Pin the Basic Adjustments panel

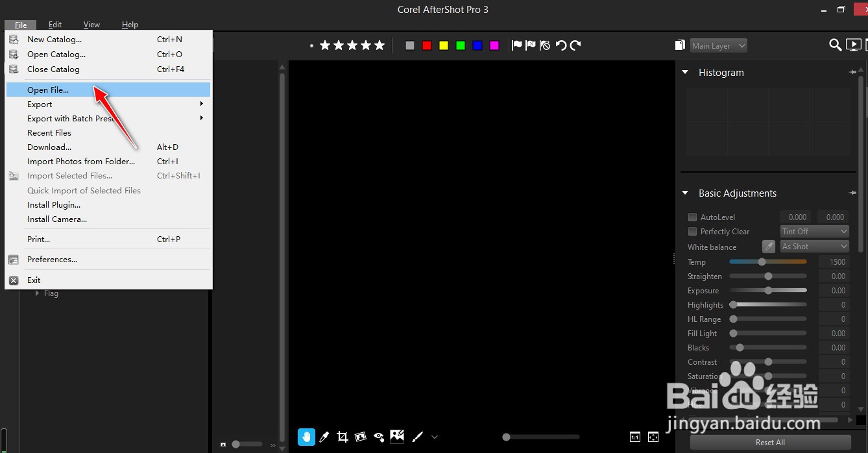tap(852, 193)
